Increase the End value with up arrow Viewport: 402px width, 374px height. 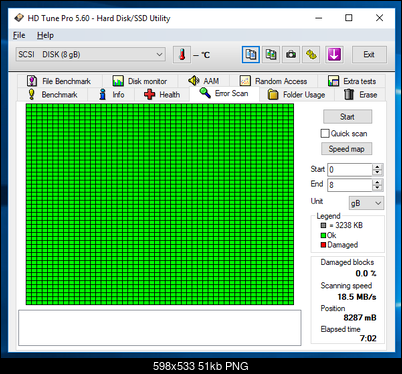click(x=377, y=182)
